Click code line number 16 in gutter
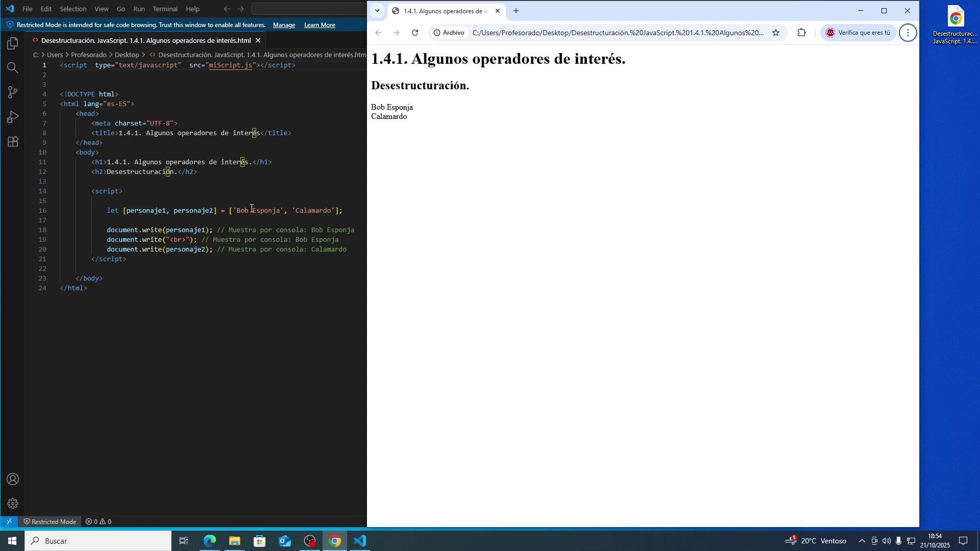 click(44, 211)
